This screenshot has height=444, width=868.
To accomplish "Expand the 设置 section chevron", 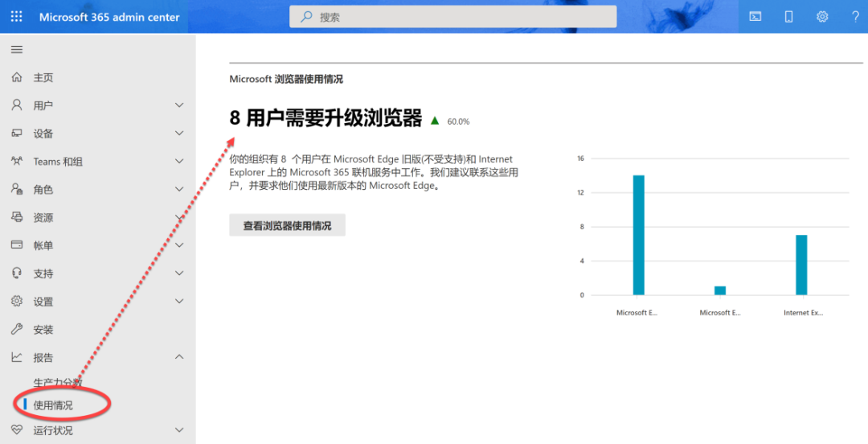I will click(x=178, y=301).
